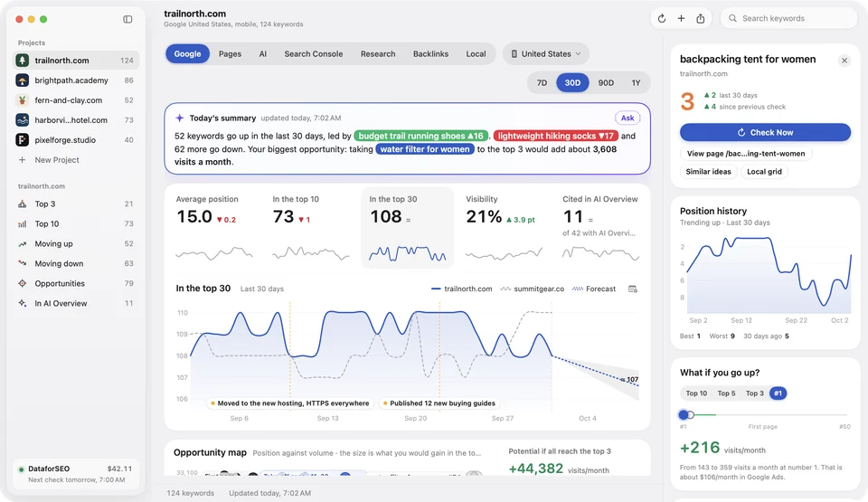Open the In AI Overview filter

[76, 304]
